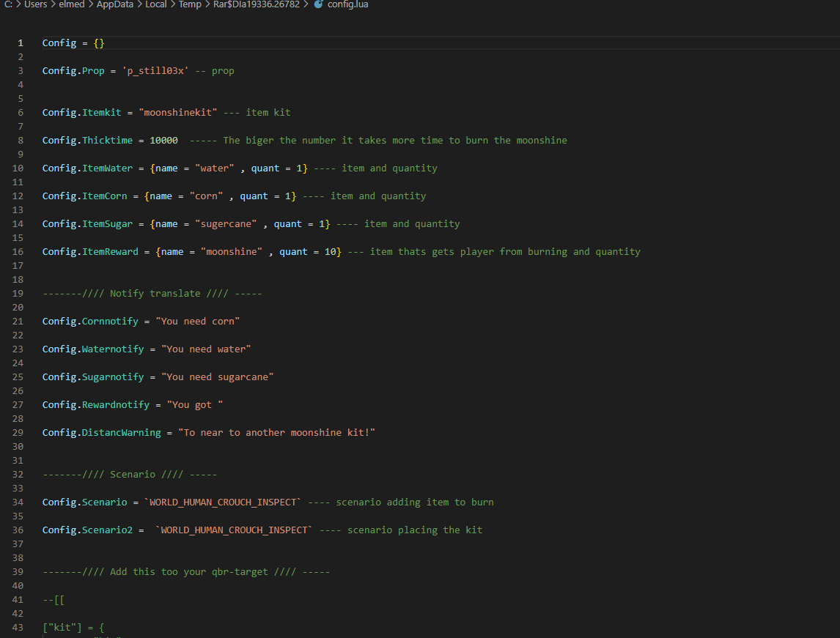
Task: Click the "water" item name string
Action: [x=214, y=168]
